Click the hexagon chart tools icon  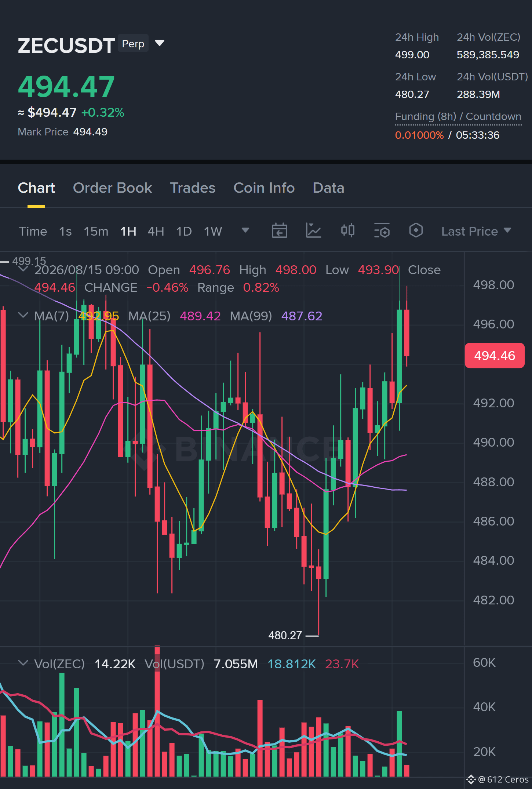(x=416, y=230)
